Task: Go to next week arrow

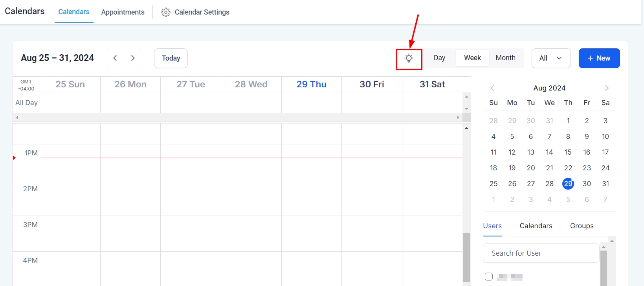Action: point(133,58)
